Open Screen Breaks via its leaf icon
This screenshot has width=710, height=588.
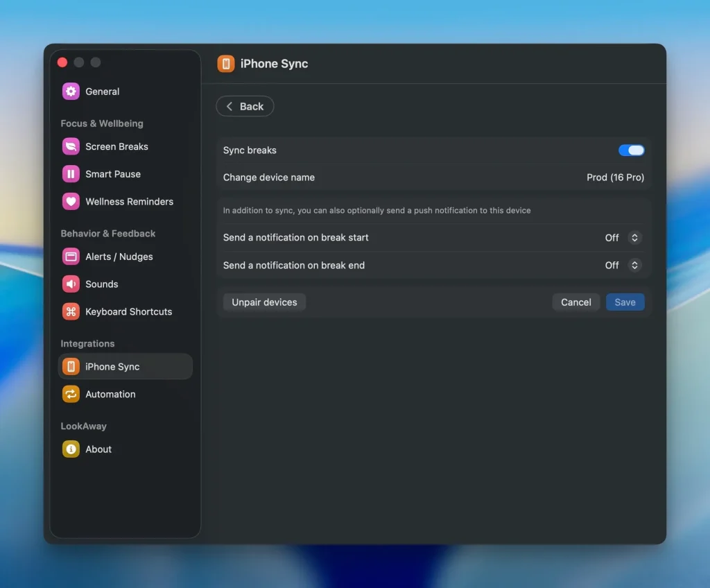tap(71, 147)
